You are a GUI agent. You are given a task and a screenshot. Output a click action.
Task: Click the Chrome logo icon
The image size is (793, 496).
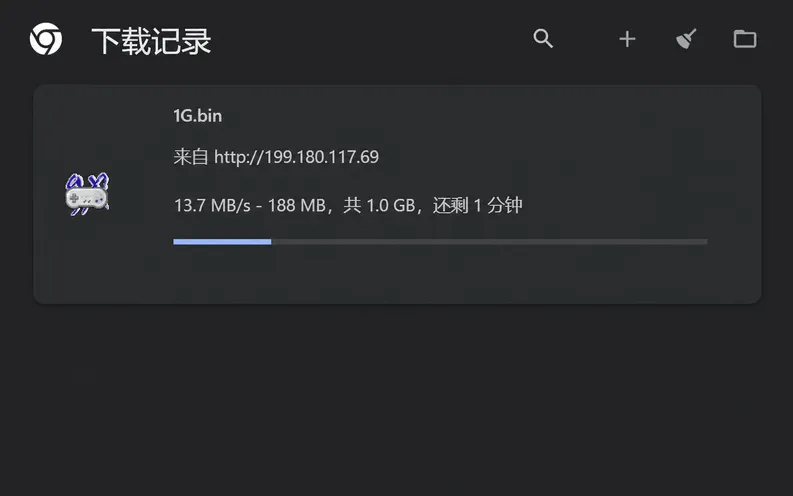coord(46,39)
